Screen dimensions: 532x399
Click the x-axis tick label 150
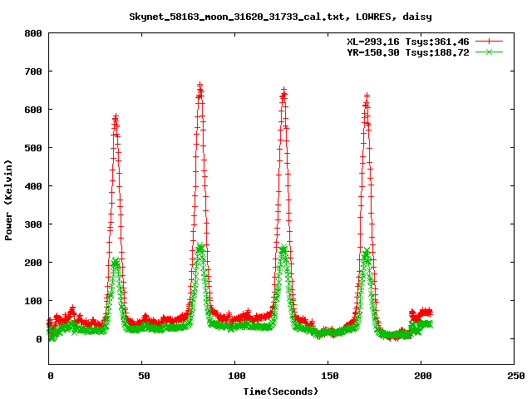point(330,376)
